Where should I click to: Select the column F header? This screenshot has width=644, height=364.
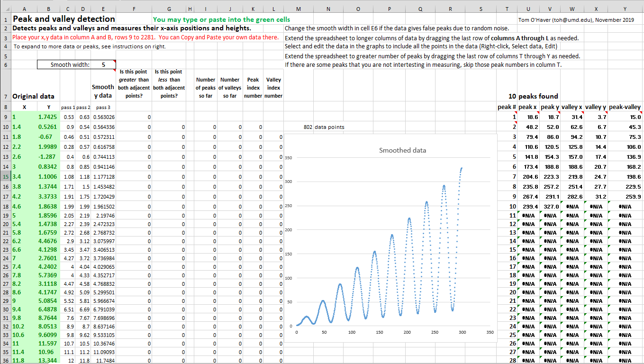pyautogui.click(x=134, y=9)
